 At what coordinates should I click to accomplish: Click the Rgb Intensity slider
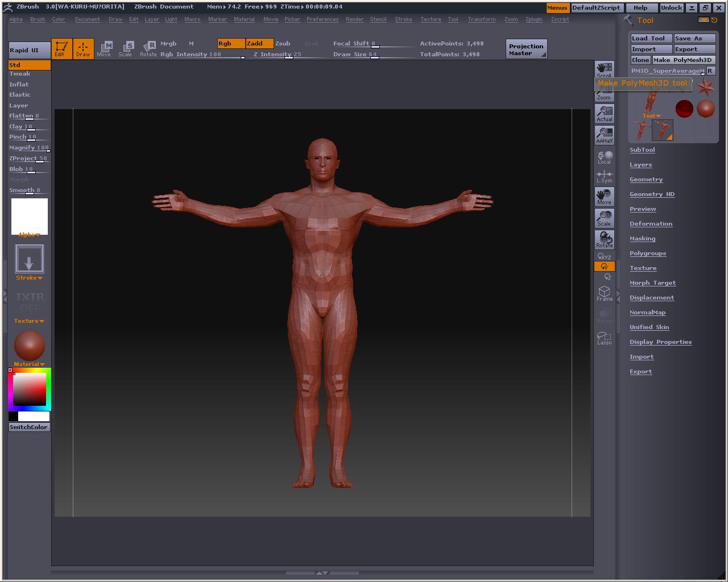202,55
